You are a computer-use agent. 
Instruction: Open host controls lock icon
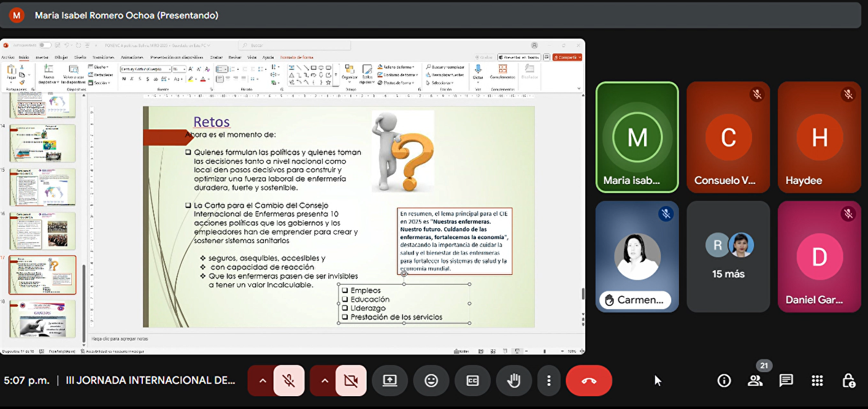click(848, 381)
